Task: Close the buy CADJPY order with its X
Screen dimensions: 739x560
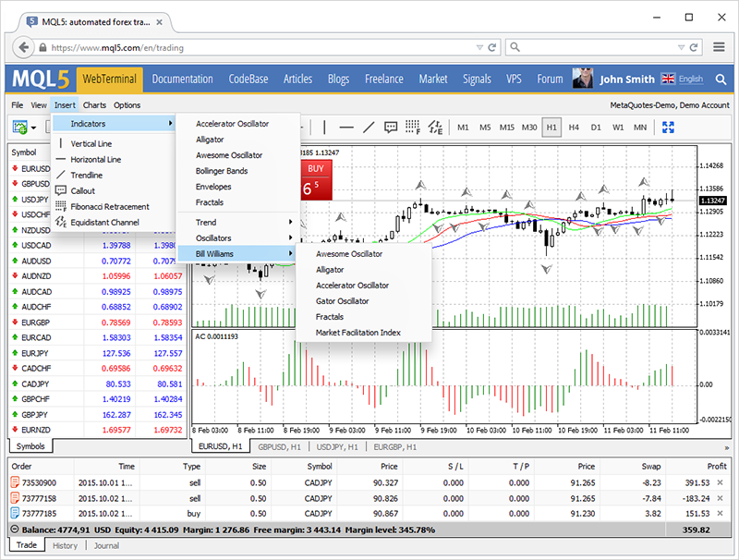Action: (720, 513)
